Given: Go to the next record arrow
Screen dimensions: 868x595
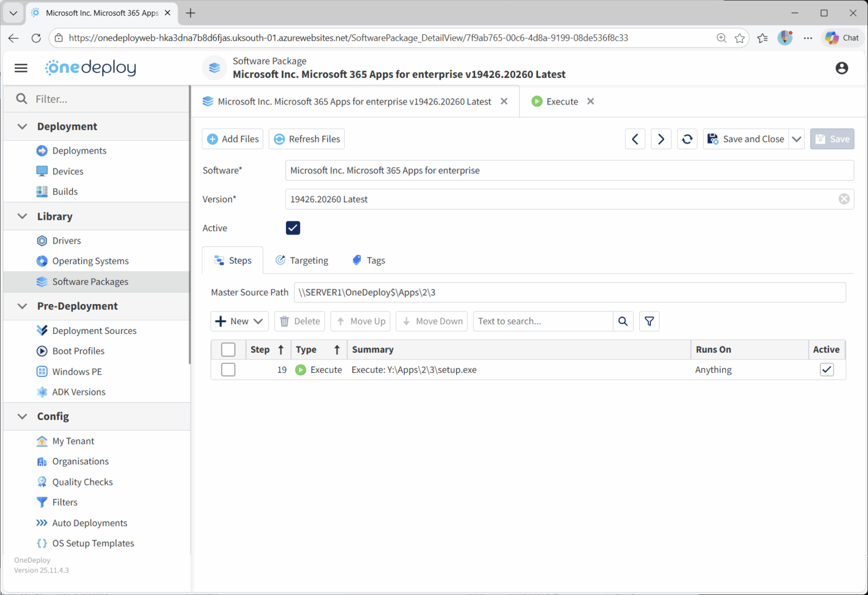Looking at the screenshot, I should pos(661,139).
